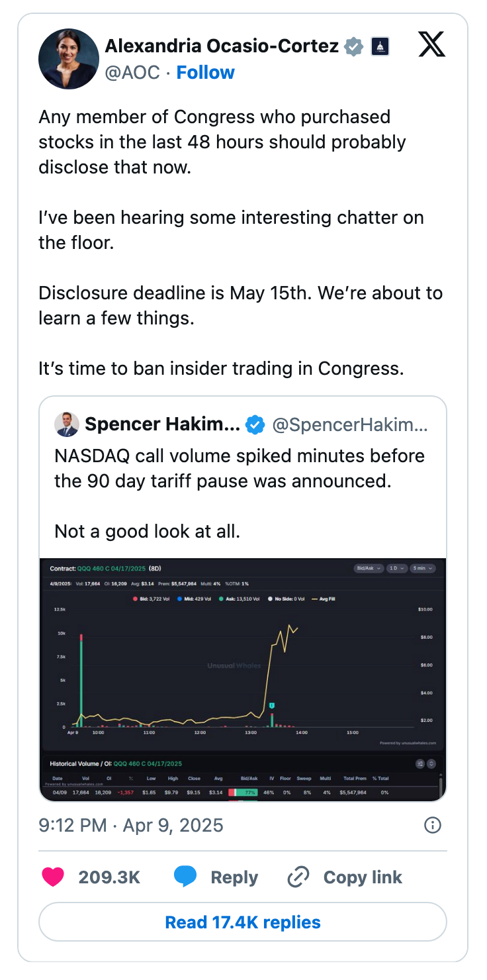487x980 pixels.
Task: Click the X logo icon
Action: [431, 44]
